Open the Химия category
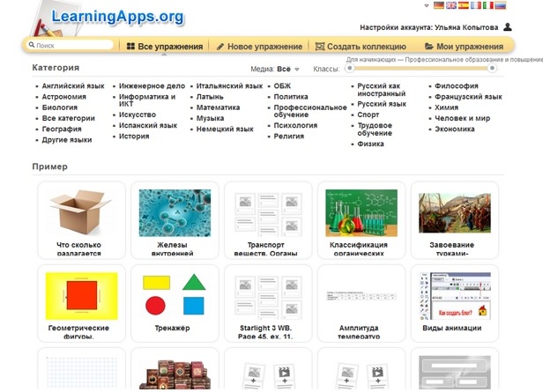The height and width of the screenshot is (392, 543). coord(446,107)
